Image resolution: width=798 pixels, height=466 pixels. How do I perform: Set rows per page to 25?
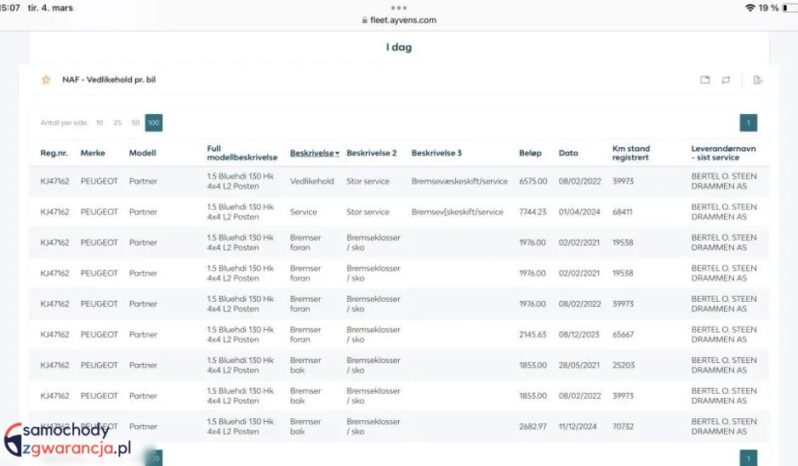(x=118, y=123)
